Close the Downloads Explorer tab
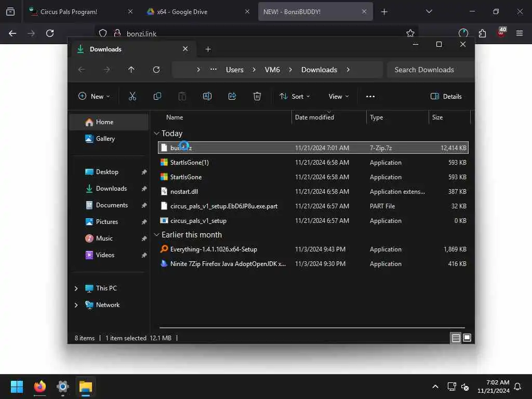The height and width of the screenshot is (399, 532). (x=185, y=49)
